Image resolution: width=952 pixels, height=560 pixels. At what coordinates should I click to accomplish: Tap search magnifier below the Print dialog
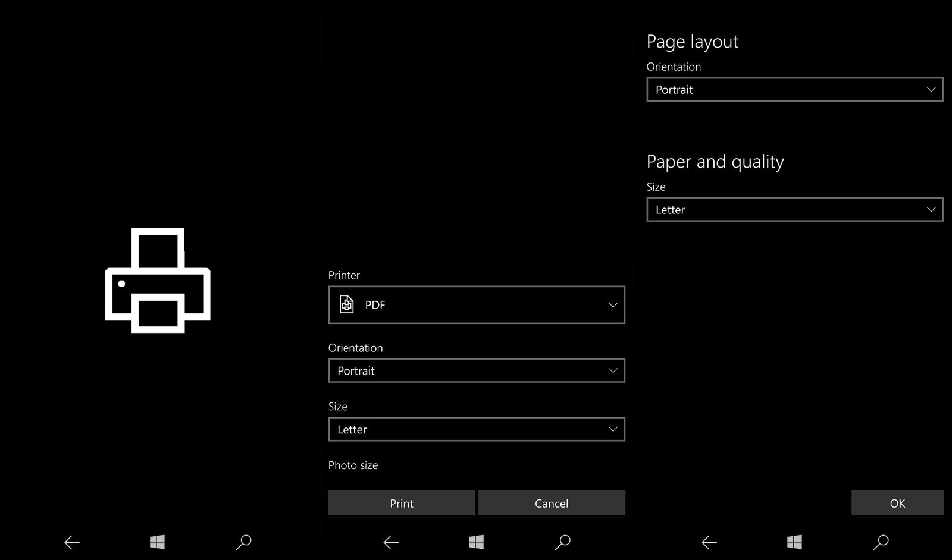click(x=563, y=542)
